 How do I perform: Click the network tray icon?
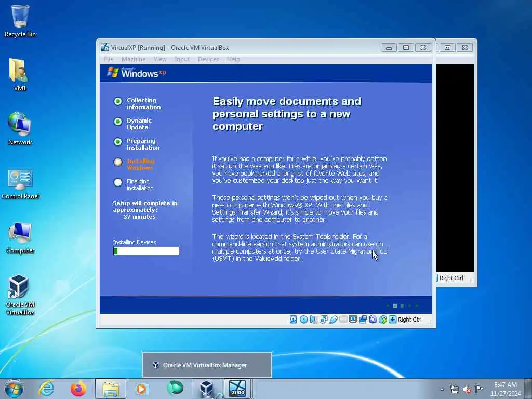pos(454,389)
